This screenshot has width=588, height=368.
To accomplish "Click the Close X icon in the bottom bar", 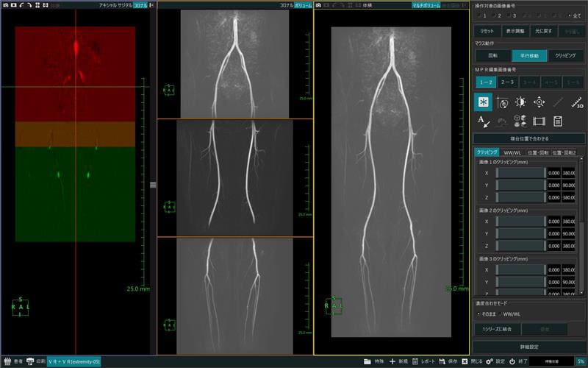I will tap(465, 361).
